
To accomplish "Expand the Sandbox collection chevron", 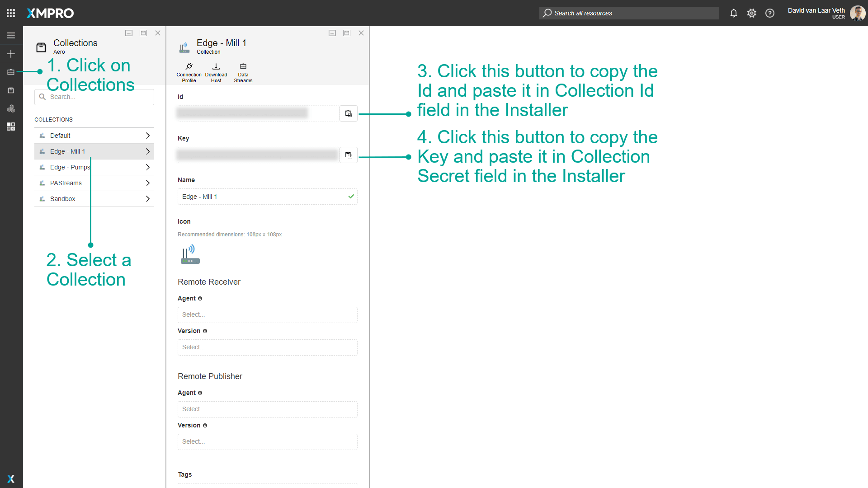I will (x=147, y=198).
